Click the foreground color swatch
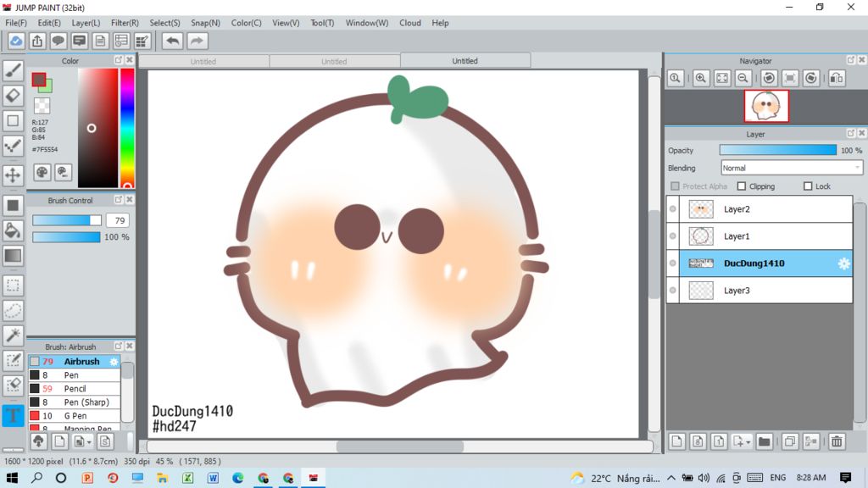Viewport: 868px width, 488px height. 38,80
